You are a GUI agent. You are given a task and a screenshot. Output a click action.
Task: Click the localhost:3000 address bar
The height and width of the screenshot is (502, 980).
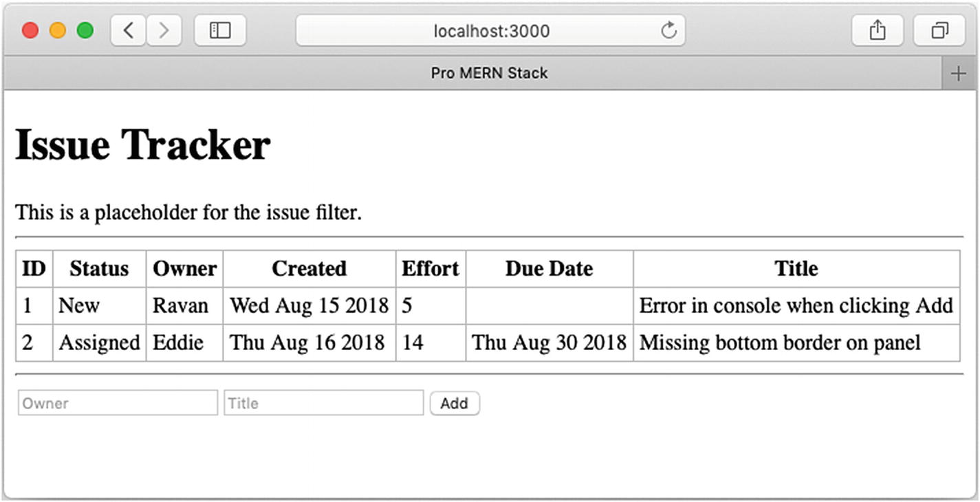pos(490,31)
